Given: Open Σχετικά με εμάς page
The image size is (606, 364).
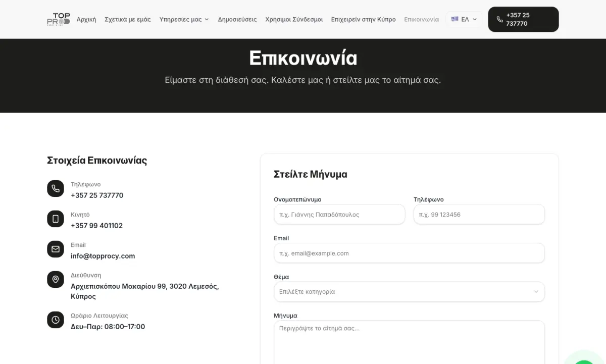Looking at the screenshot, I should (128, 19).
